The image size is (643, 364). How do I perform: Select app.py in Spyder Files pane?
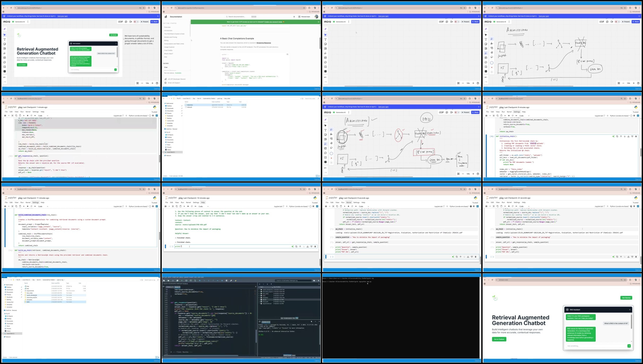tap(264, 300)
